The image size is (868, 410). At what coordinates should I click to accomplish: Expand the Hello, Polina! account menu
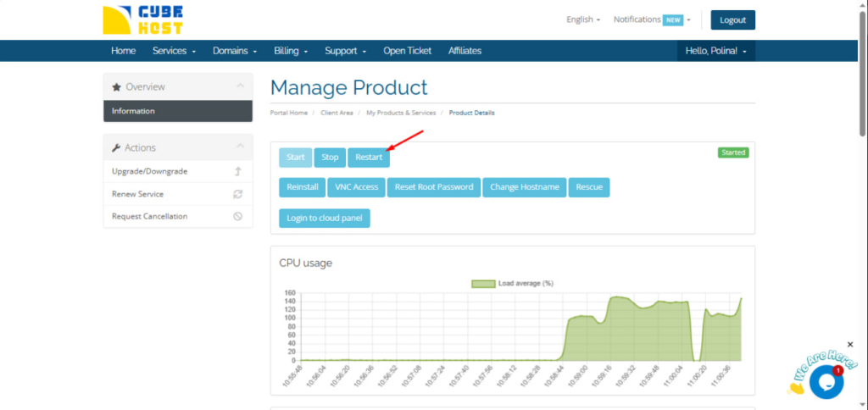click(715, 51)
